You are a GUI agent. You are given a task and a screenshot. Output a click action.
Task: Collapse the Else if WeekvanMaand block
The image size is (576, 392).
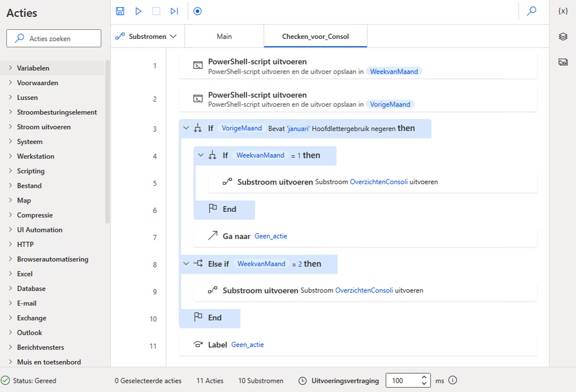186,264
